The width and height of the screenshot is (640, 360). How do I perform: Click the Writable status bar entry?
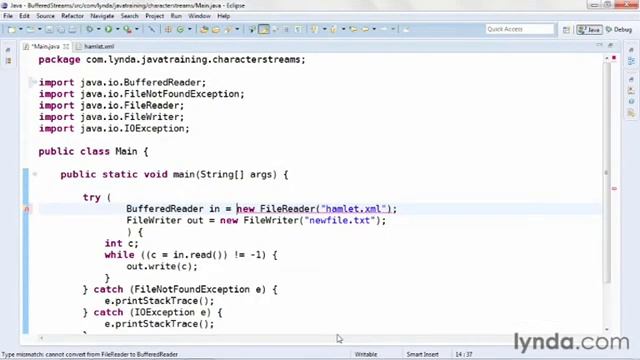(366, 354)
